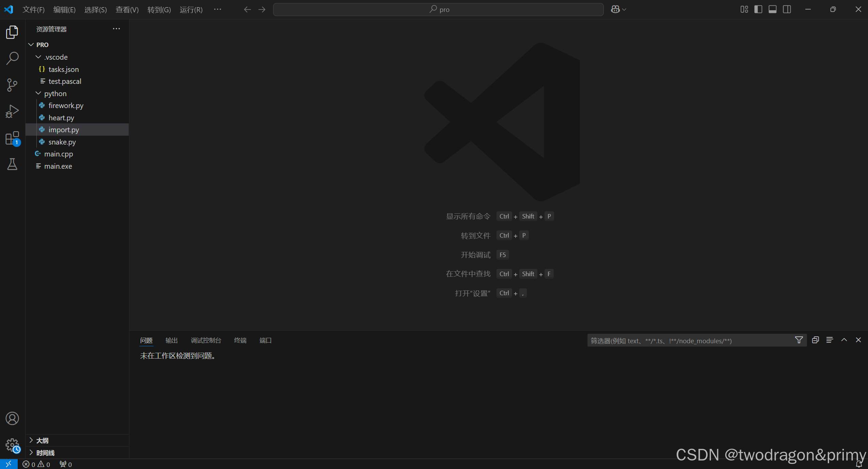Click the filter funnel icon in Problems
Screen dimensions: 868x469
click(x=799, y=340)
